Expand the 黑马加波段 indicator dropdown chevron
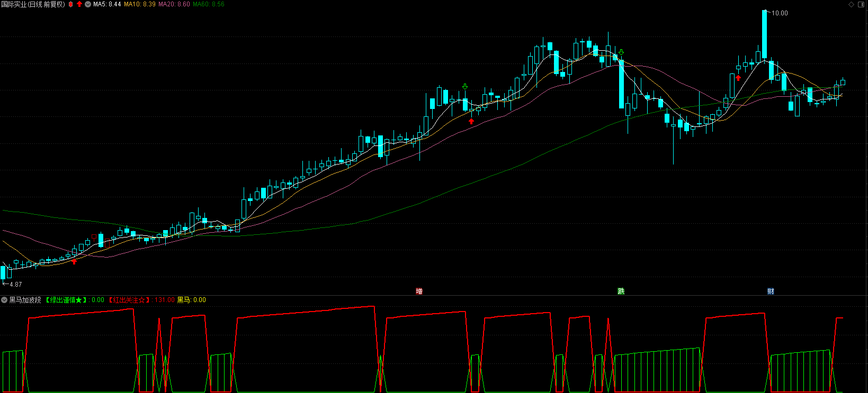This screenshot has width=868, height=393. tap(4, 300)
